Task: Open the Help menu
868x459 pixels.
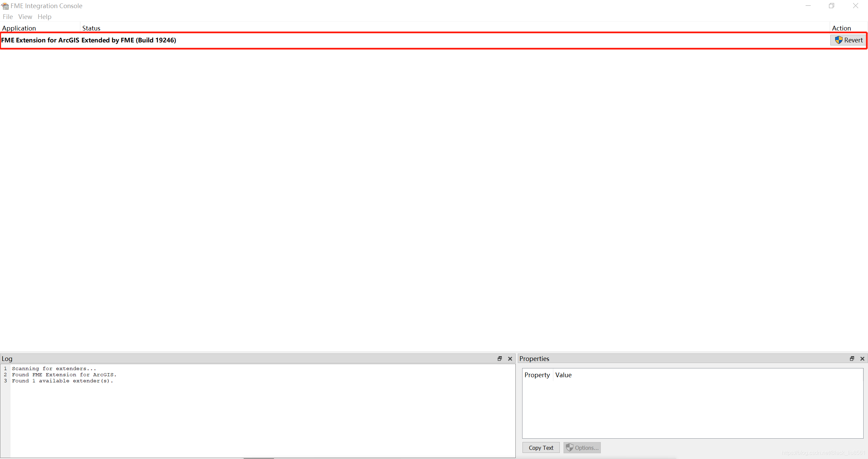Action: [x=44, y=17]
